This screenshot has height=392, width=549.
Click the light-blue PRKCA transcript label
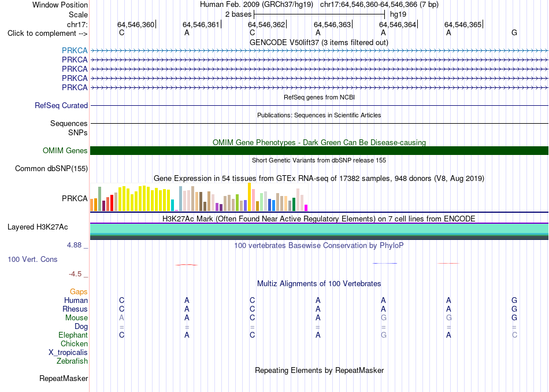tap(75, 50)
